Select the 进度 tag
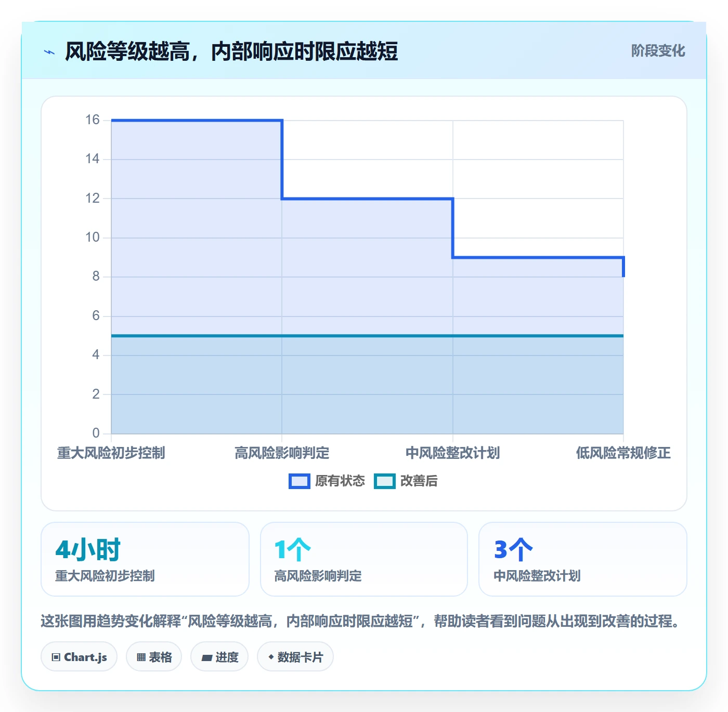 coord(219,657)
